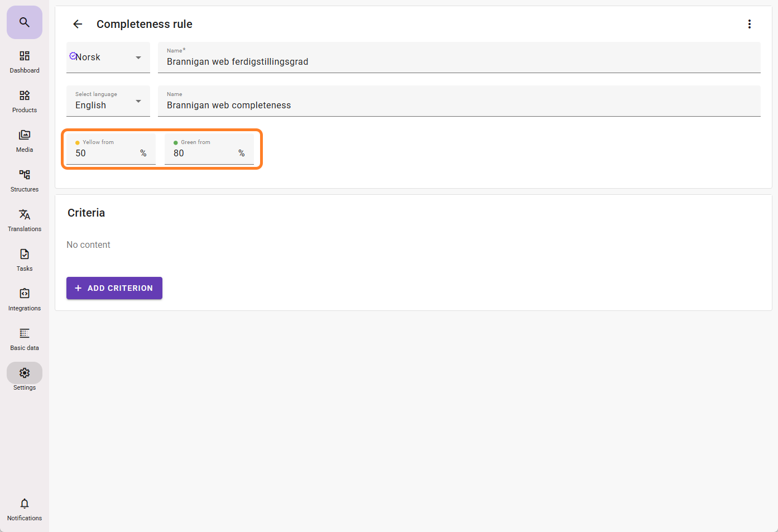Go to Products in sidebar
This screenshot has height=532, width=778.
(x=25, y=101)
